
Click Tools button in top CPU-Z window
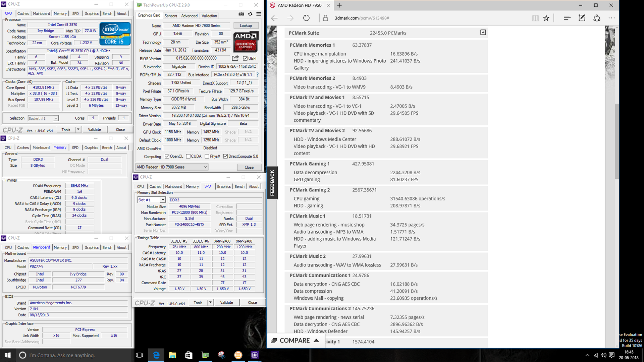(x=66, y=130)
